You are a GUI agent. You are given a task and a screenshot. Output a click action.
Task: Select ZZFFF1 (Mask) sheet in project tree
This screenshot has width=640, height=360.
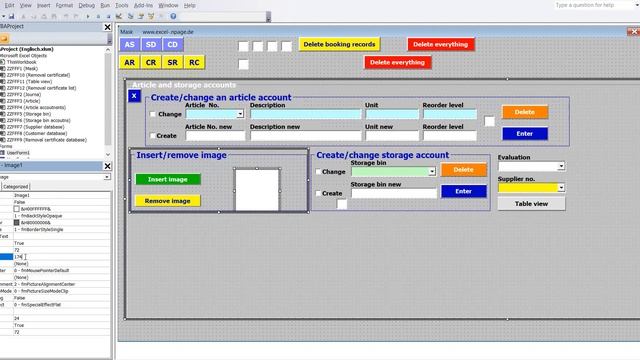pos(22,69)
